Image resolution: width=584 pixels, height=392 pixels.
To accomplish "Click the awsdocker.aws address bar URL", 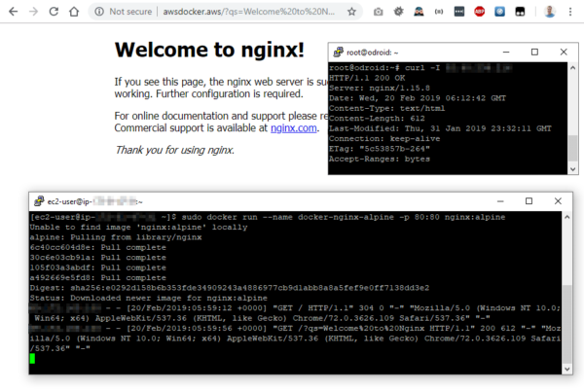I will click(x=248, y=12).
